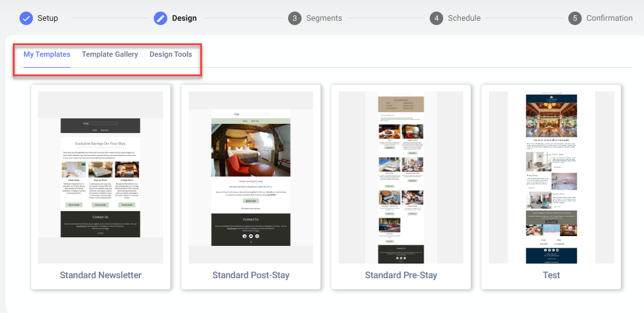Open the My Templates tab
The width and height of the screenshot is (644, 313).
(x=47, y=54)
